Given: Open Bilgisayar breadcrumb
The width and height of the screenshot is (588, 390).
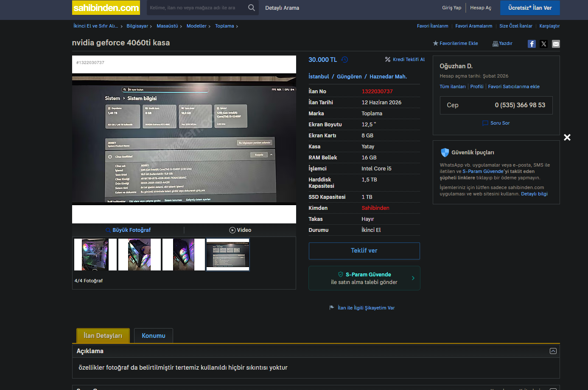Looking at the screenshot, I should point(137,26).
